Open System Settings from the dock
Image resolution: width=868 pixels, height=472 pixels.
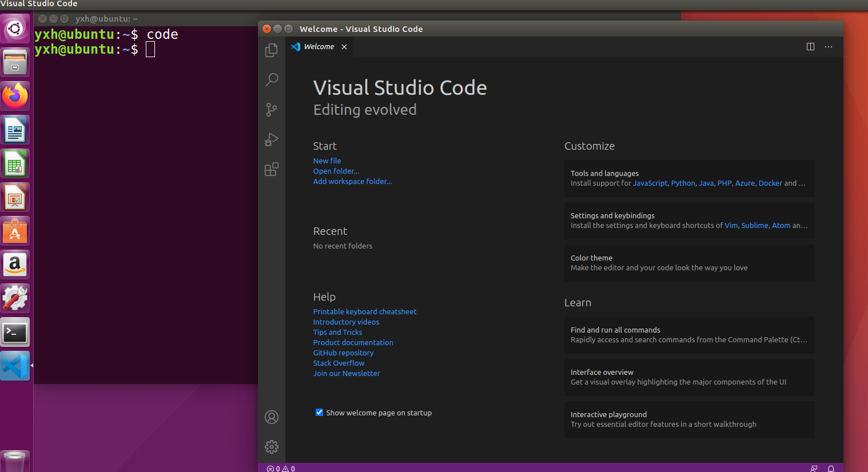click(x=15, y=298)
